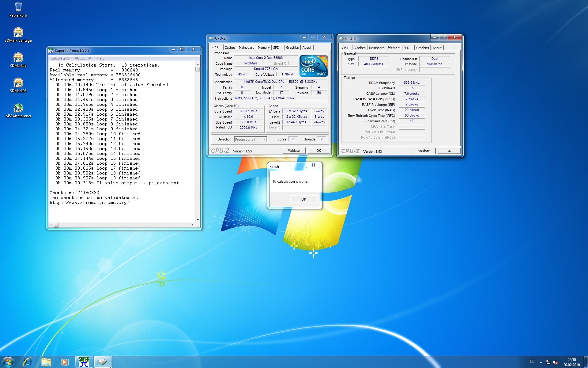Open the Papierkorb recycle bin desktop icon

tap(18, 10)
